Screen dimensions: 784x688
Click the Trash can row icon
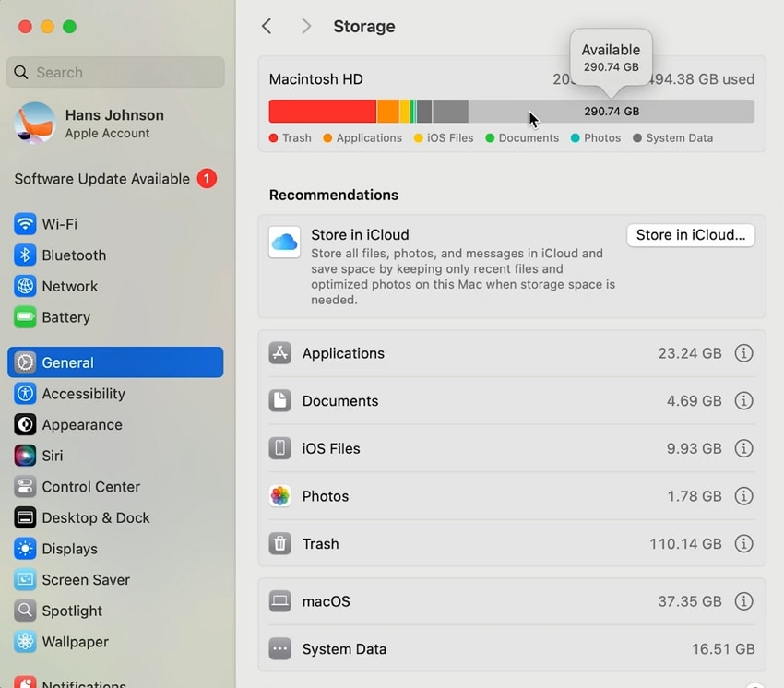280,543
